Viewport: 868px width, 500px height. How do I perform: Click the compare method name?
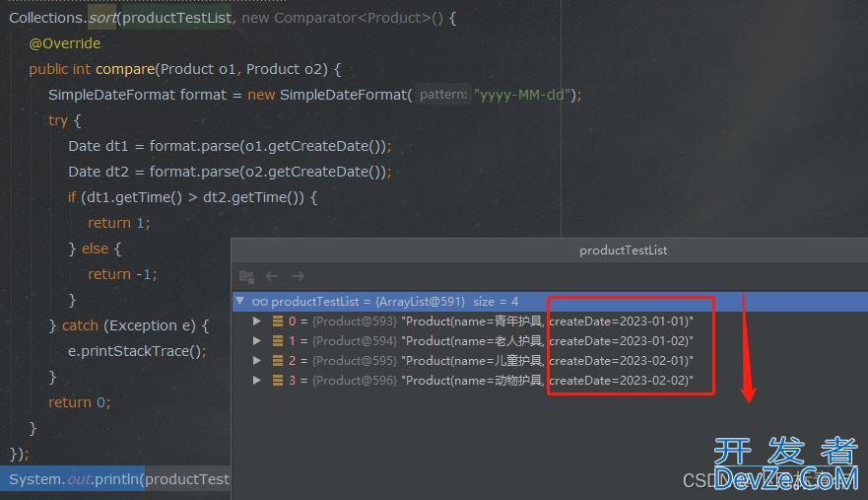point(125,69)
